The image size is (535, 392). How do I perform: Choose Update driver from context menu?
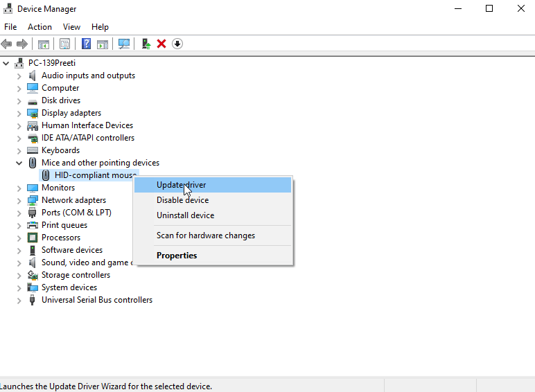click(x=213, y=185)
